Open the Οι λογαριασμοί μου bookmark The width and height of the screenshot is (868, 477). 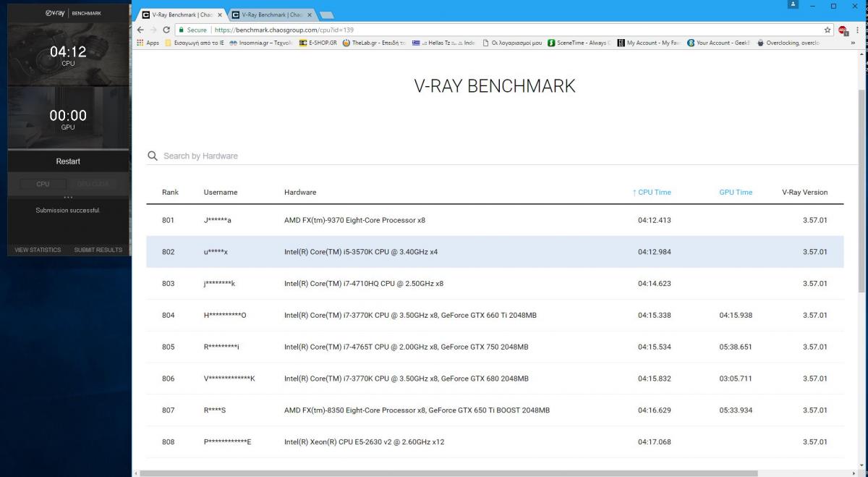512,43
